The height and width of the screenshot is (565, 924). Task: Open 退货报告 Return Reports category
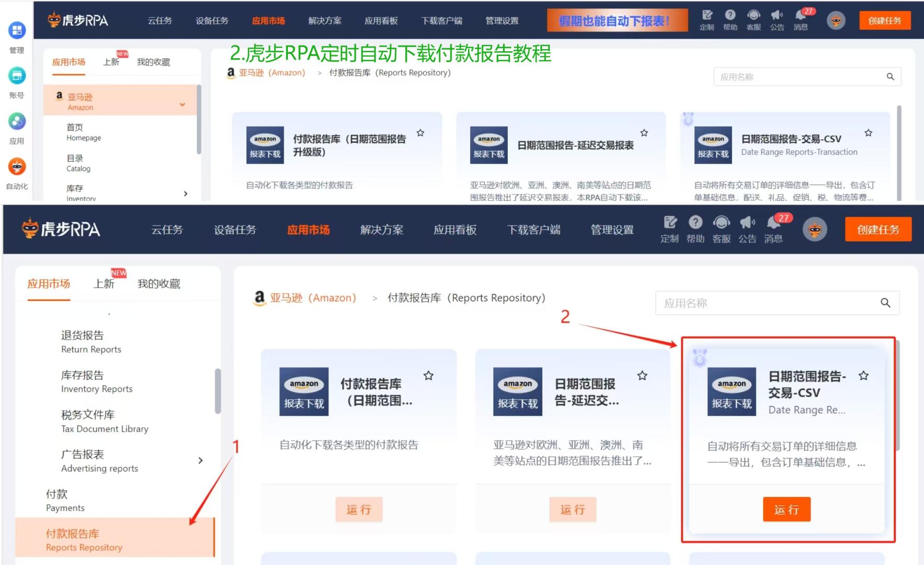(91, 342)
